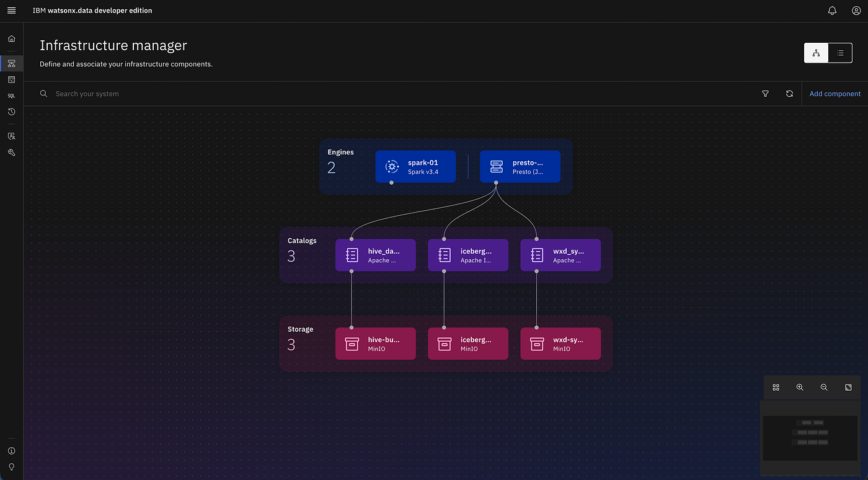Open the wrench configuration icon
The image size is (868, 480).
coord(11,153)
